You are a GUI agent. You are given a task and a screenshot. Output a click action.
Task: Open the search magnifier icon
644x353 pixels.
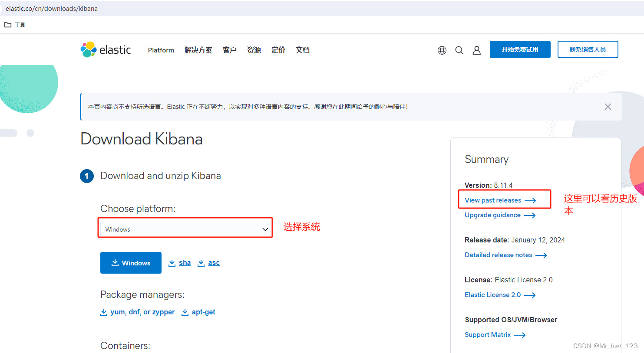point(459,50)
